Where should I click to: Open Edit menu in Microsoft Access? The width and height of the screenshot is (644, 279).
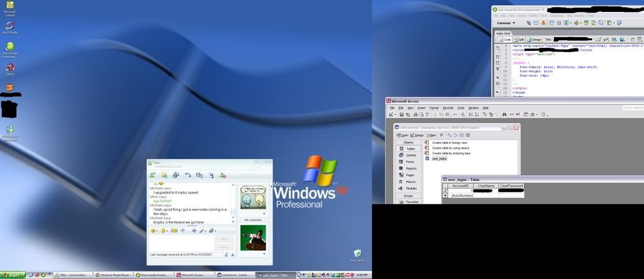(401, 108)
